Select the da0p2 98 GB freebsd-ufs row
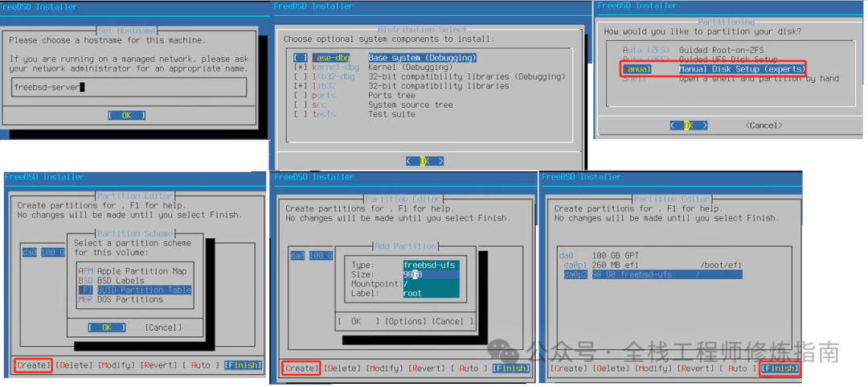This screenshot has height=387, width=868. 652,274
